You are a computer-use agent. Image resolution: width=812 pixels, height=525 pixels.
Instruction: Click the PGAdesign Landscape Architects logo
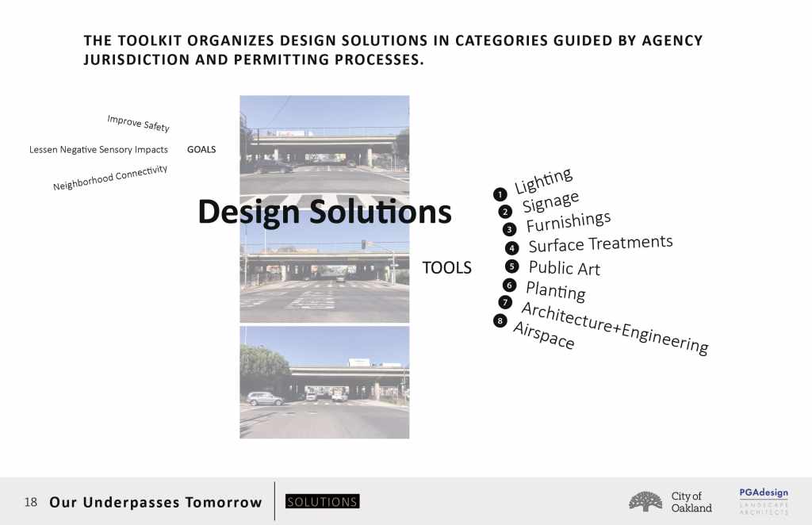click(763, 501)
